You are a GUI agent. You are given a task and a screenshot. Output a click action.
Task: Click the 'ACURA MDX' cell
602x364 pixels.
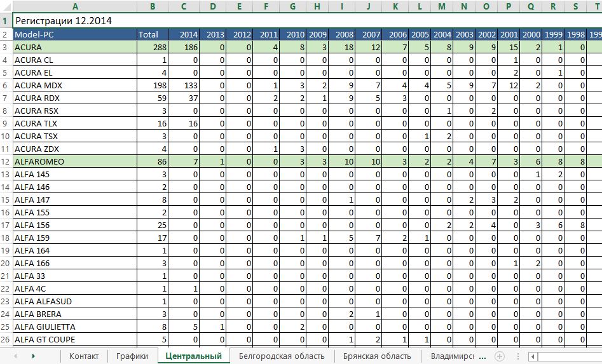click(75, 85)
